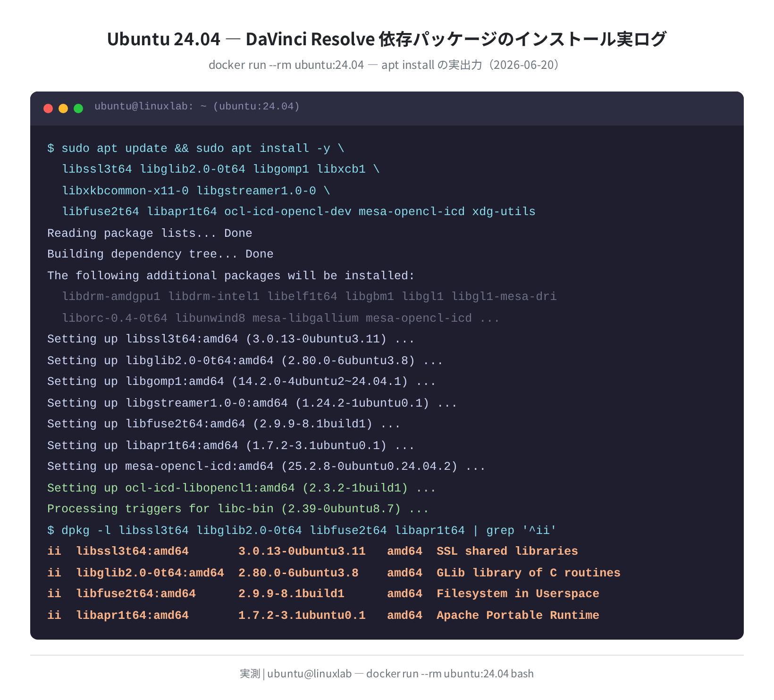
Task: Click 'Setting up mesa-opencl-icd:amd64' line
Action: [x=267, y=467]
